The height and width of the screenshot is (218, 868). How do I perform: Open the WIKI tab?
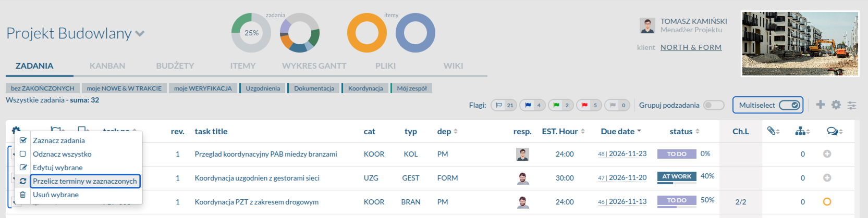pos(454,66)
